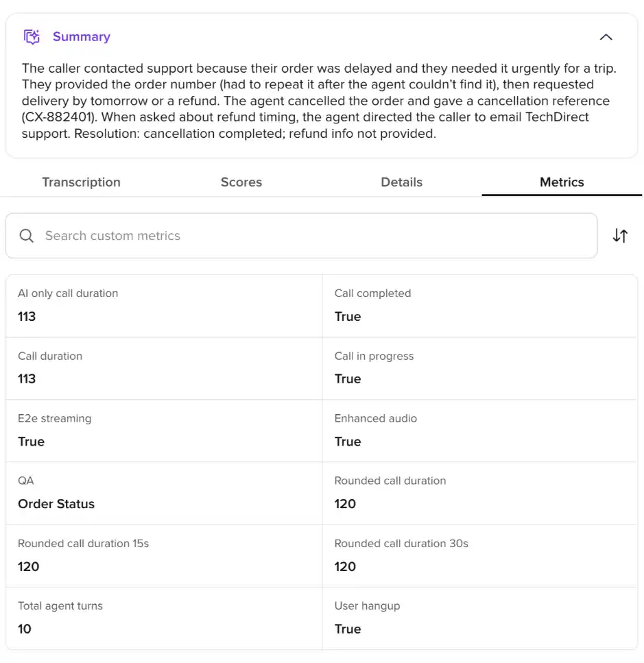Click the summary paragraph text
Screen dimensions: 644x663
click(319, 101)
